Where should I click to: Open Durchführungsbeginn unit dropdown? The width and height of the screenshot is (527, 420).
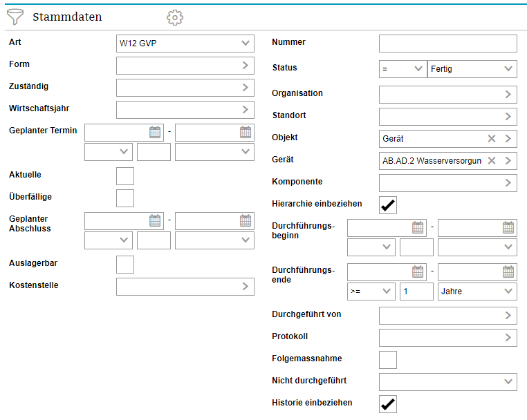pyautogui.click(x=477, y=247)
